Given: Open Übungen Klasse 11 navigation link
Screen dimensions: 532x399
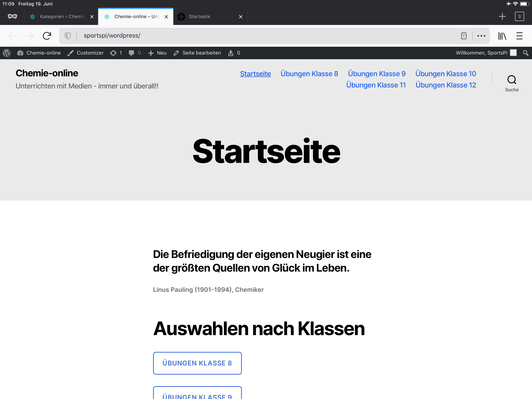Looking at the screenshot, I should coord(376,85).
